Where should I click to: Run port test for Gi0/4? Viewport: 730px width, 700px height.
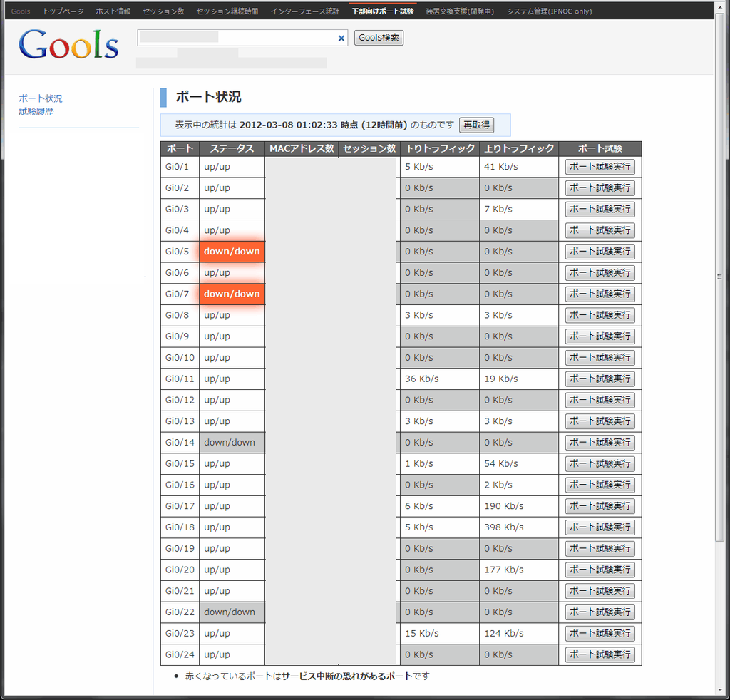pos(600,230)
